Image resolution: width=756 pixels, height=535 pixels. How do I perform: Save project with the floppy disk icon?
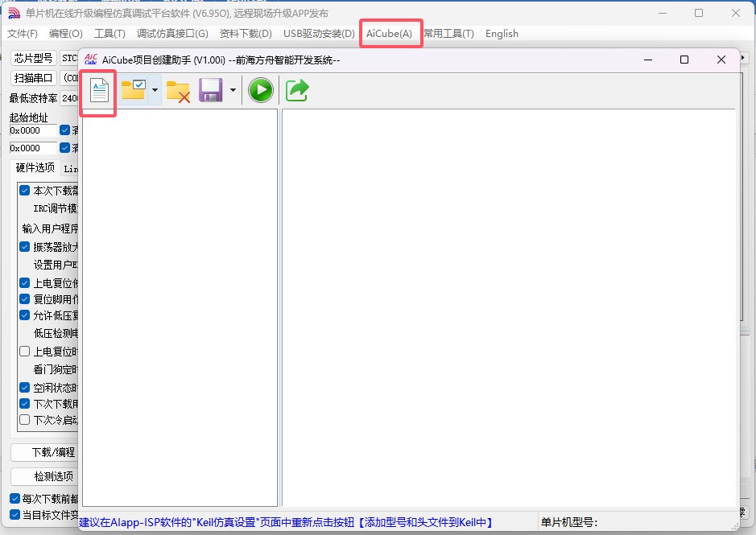tap(211, 90)
